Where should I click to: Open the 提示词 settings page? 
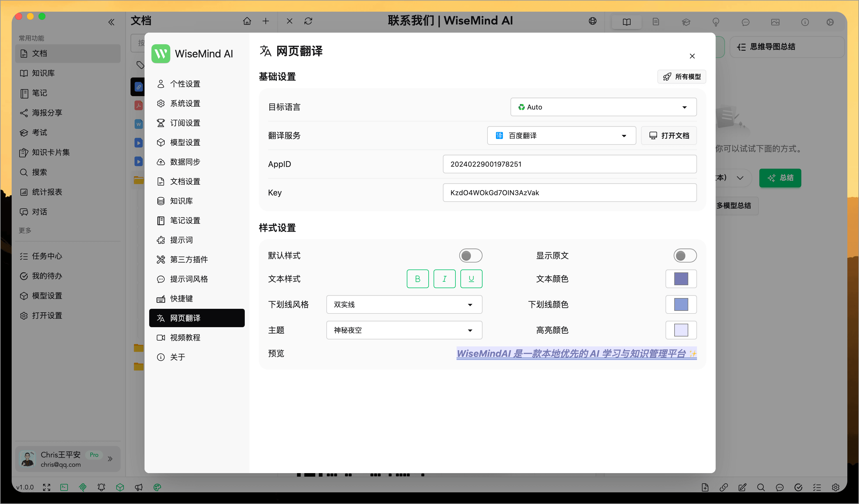[x=182, y=239]
